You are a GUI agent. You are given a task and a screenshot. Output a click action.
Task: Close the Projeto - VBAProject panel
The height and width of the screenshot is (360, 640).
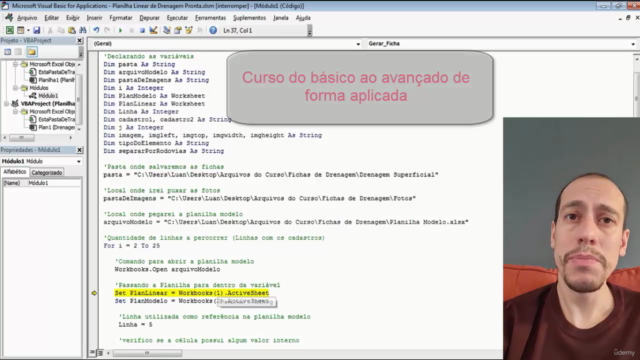tap(80, 40)
